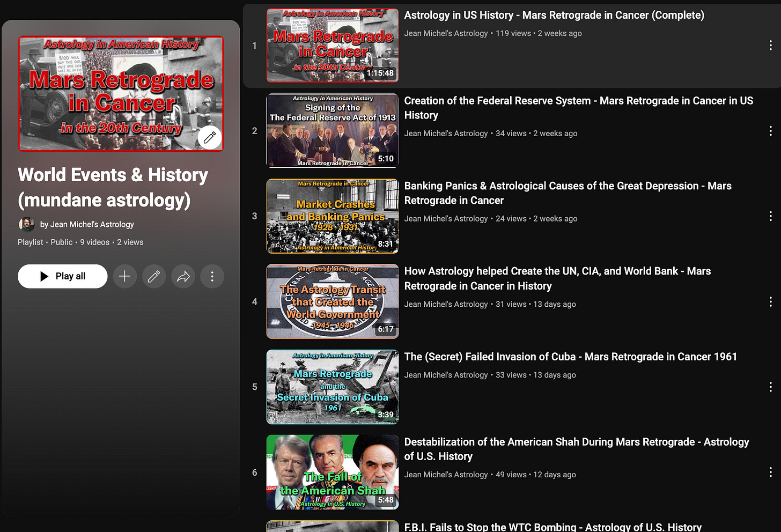Open the Market Crashes and Banking Panics thumbnail
The width and height of the screenshot is (781, 532).
coord(333,216)
